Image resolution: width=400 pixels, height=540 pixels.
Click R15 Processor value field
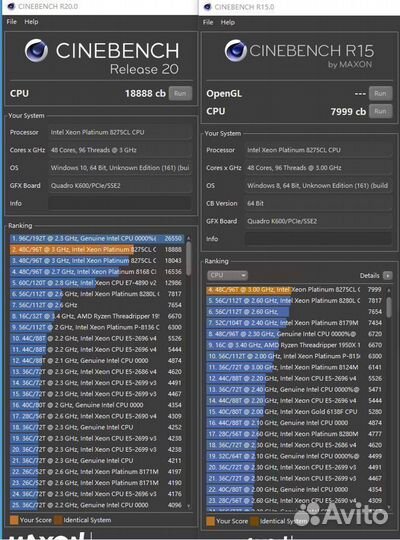coord(318,150)
